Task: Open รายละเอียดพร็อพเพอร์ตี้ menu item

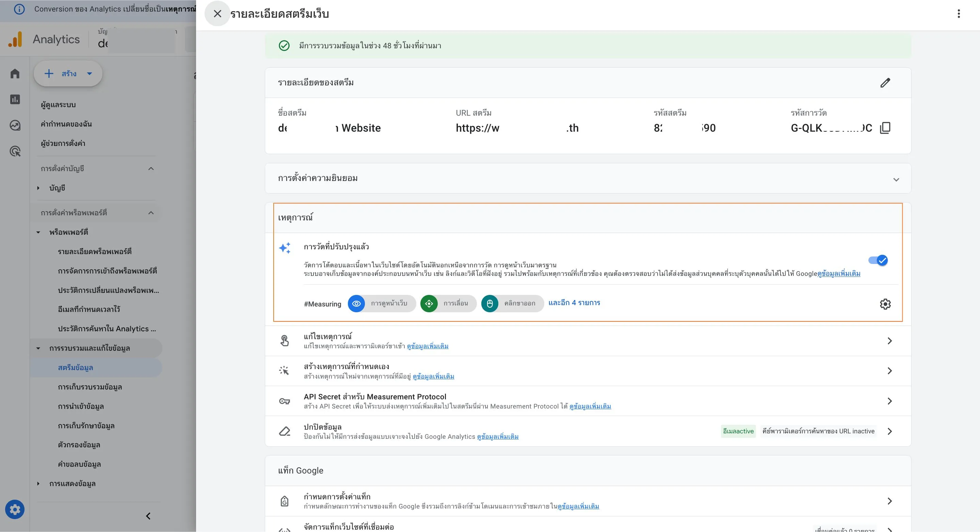Action: [95, 251]
